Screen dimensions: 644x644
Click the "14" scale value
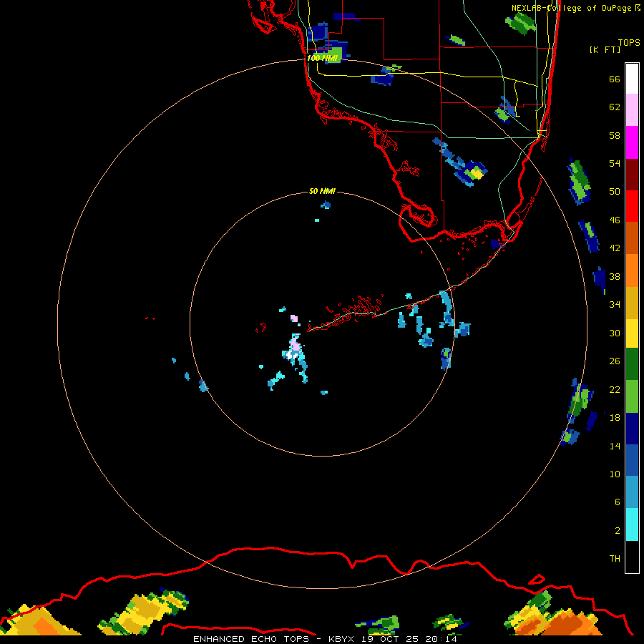point(615,446)
